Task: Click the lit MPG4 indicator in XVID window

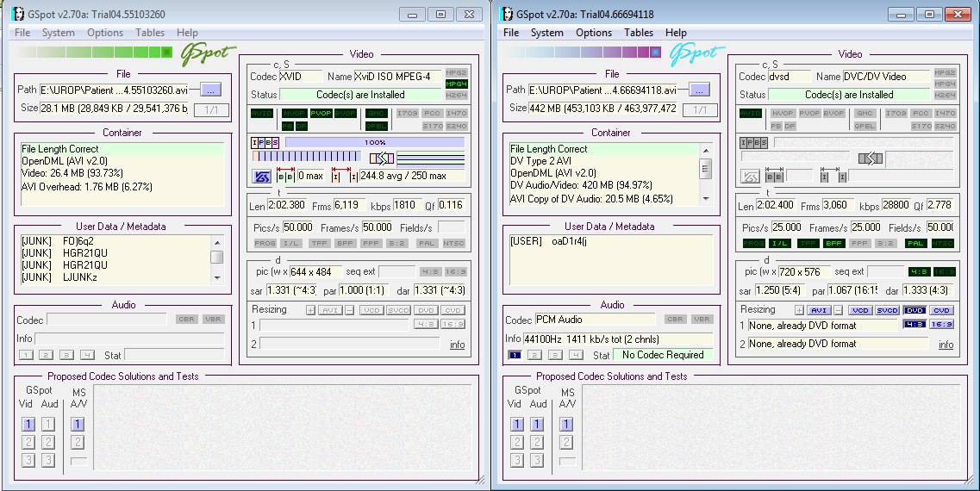Action: pyautogui.click(x=456, y=84)
